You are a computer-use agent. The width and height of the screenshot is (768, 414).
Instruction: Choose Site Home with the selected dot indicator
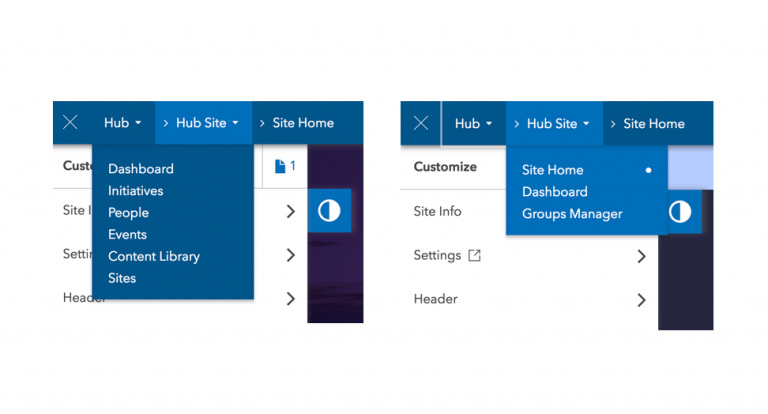click(553, 170)
